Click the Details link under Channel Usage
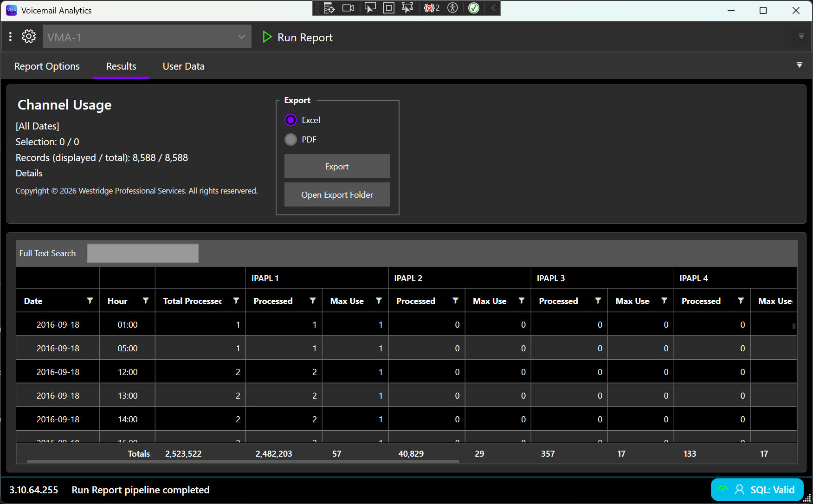 pyautogui.click(x=29, y=173)
